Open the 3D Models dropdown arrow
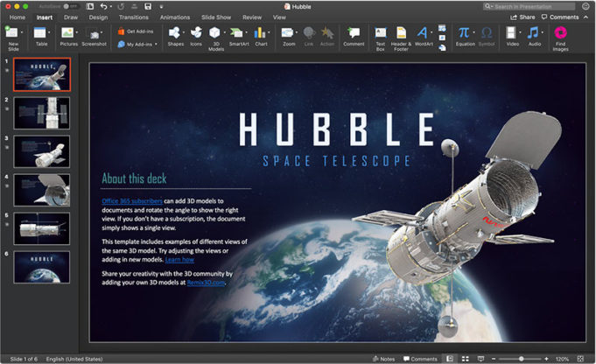 tap(225, 32)
